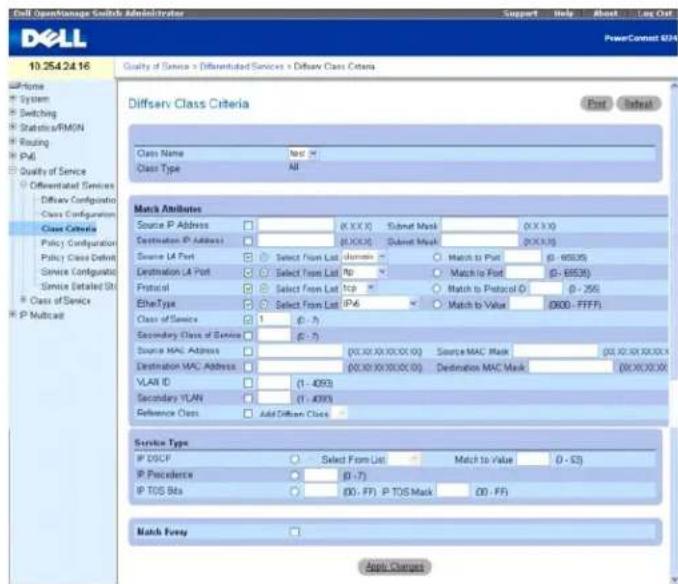Expand the IPv6 tree node

(x=13, y=156)
